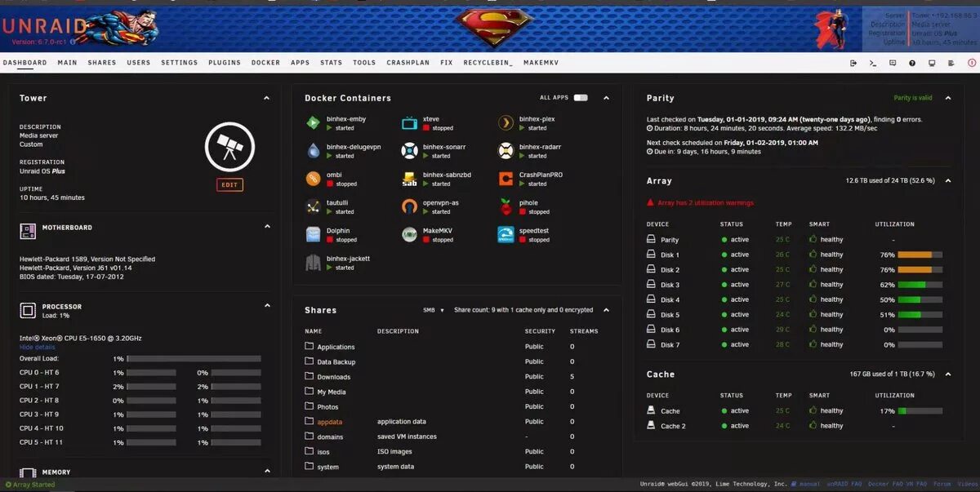
Task: Click the tautulli container icon
Action: [x=314, y=207]
